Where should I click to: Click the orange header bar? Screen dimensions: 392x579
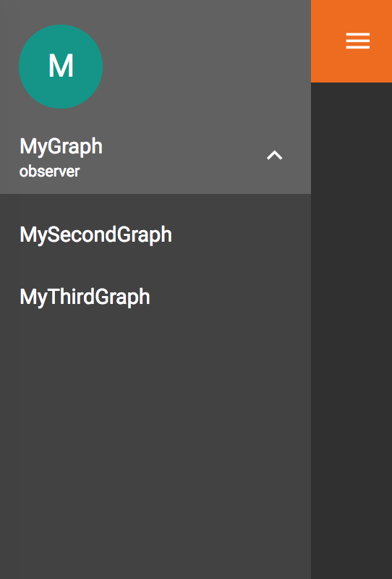(x=351, y=41)
